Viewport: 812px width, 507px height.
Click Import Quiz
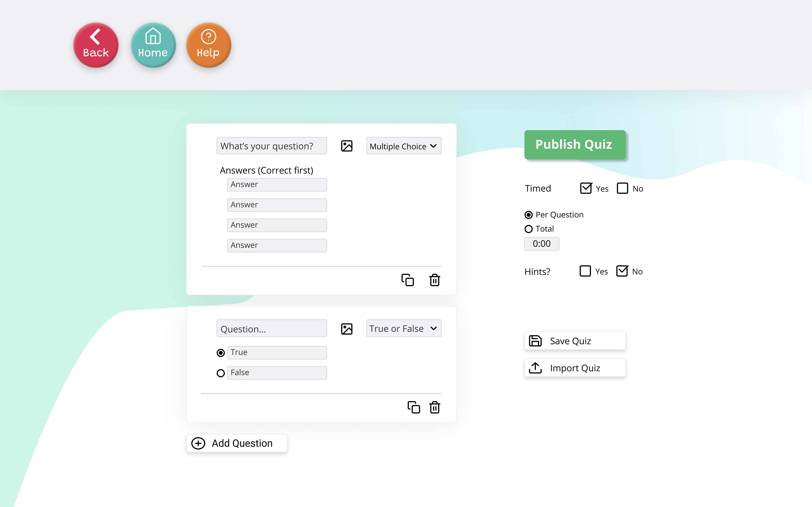(x=574, y=368)
